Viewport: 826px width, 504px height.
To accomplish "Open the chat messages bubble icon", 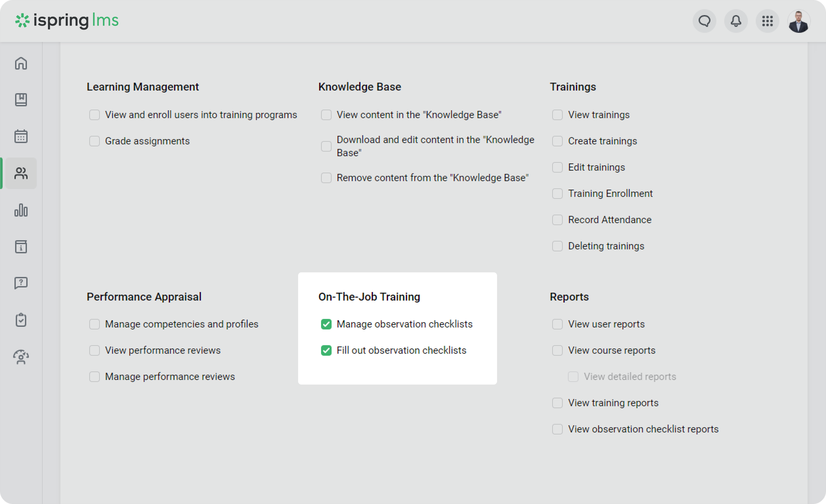I will pyautogui.click(x=704, y=21).
